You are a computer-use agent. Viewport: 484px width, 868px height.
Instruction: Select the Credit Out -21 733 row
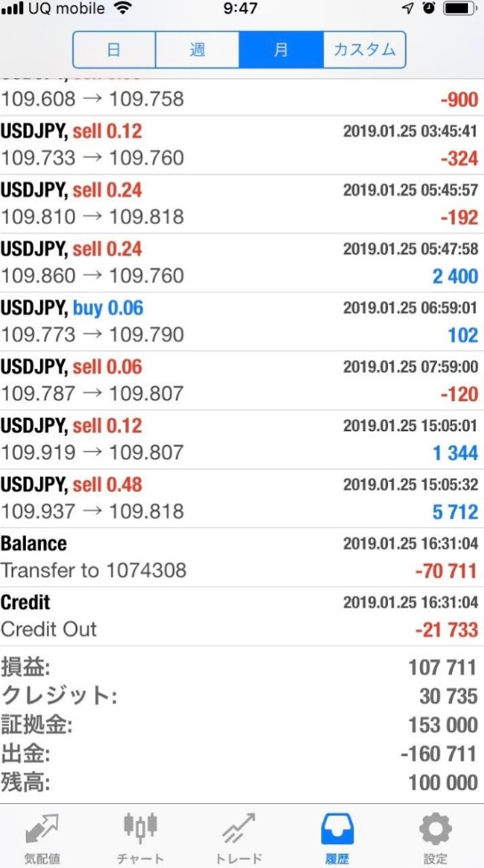[242, 616]
